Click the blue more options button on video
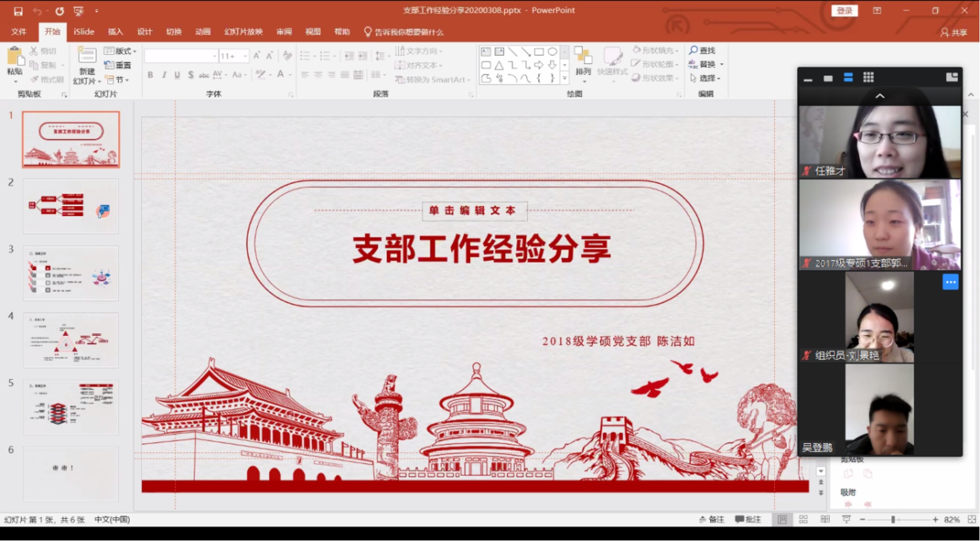 [950, 282]
